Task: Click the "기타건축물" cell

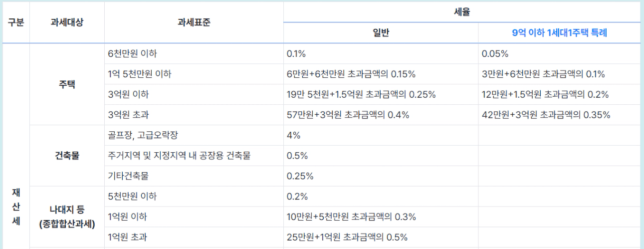Action: tap(128, 176)
